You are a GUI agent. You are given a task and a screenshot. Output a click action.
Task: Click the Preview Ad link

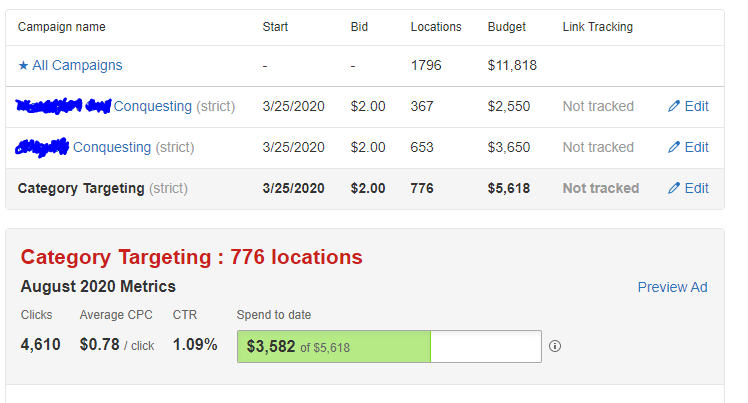click(x=672, y=287)
